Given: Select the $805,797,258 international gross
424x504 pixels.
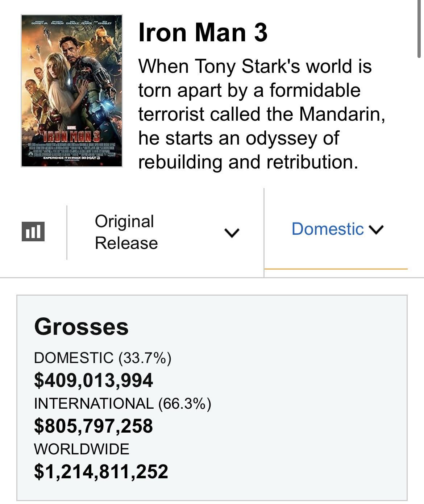Looking at the screenshot, I should (x=93, y=426).
